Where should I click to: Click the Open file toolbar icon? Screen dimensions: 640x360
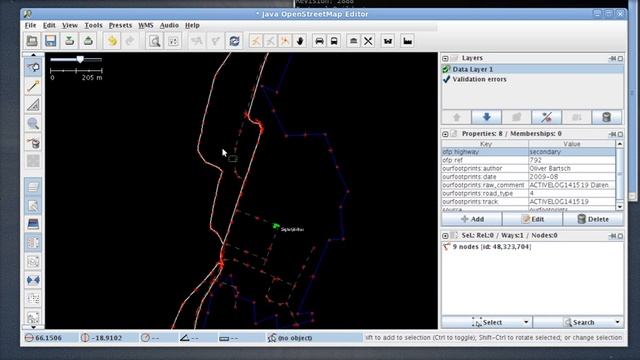[x=32, y=41]
